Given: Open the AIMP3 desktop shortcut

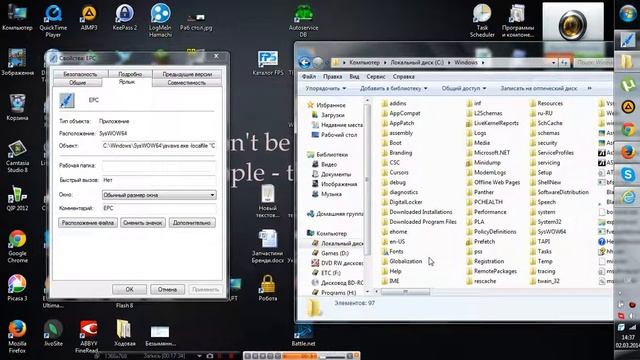Looking at the screenshot, I should coord(89,18).
